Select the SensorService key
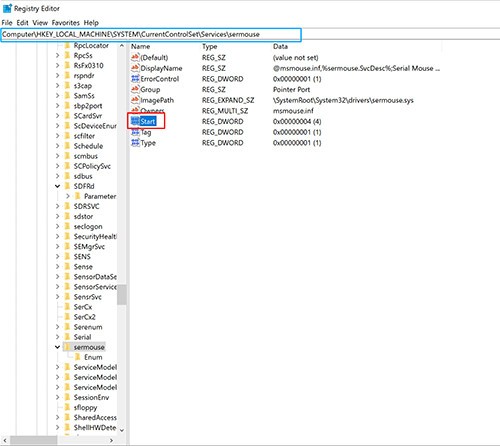500x446 pixels. (x=95, y=287)
